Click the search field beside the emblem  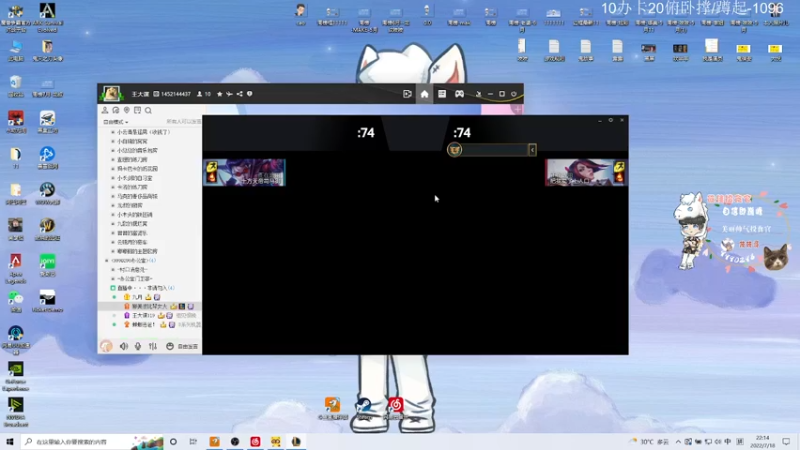(x=495, y=149)
